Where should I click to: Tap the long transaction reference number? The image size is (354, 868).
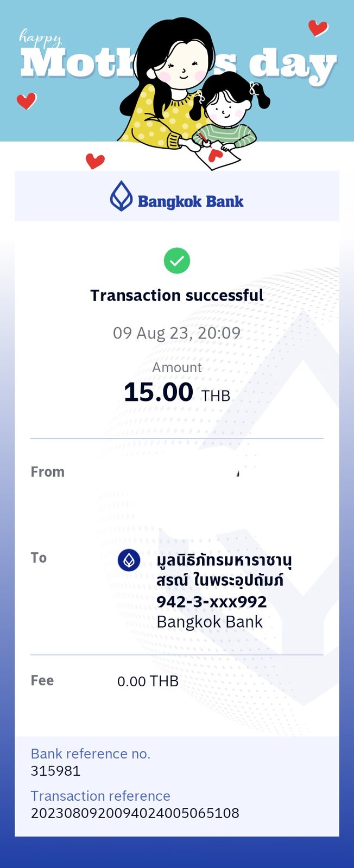(135, 813)
